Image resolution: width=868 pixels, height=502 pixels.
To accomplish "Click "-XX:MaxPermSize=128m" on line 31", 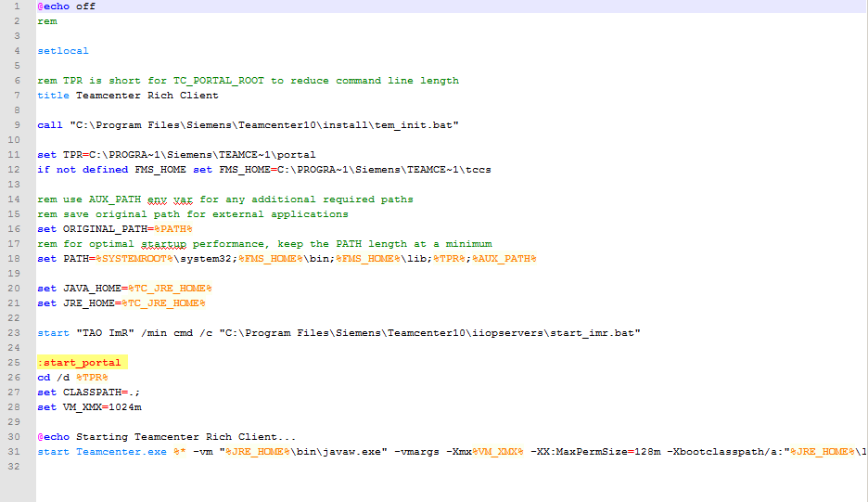I will pos(595,452).
